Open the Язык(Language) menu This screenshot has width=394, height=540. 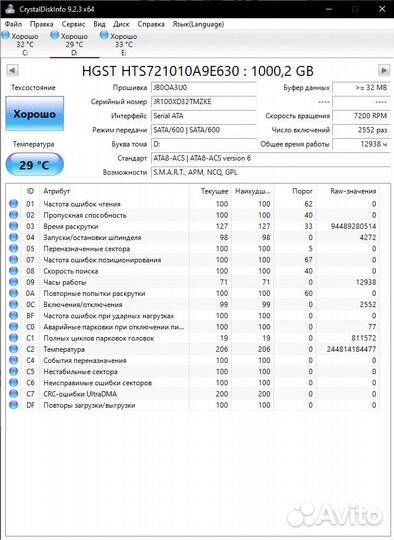pos(198,24)
